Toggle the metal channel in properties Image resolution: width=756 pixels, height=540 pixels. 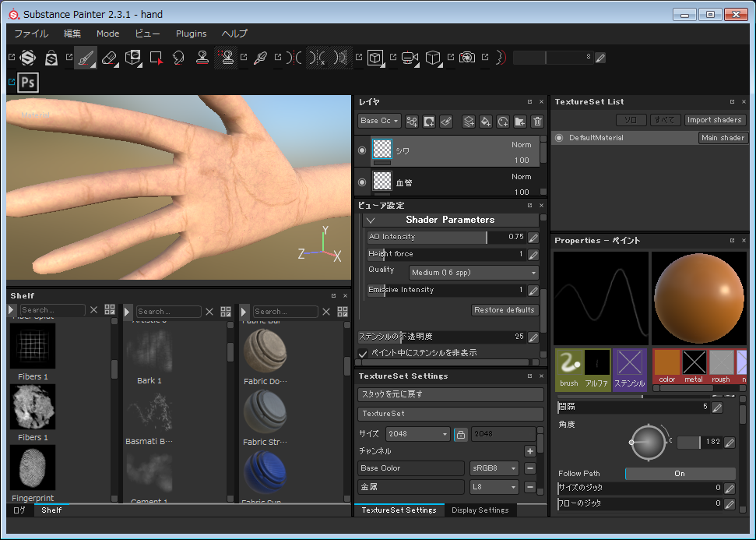[694, 366]
